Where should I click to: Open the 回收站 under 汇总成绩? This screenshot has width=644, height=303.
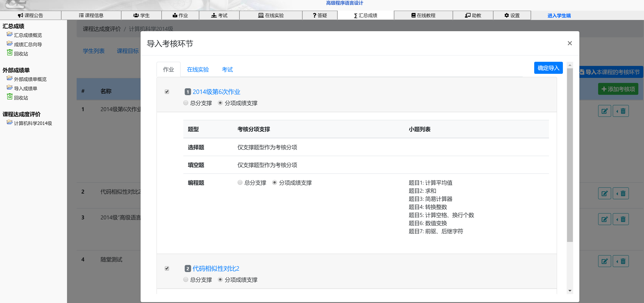point(21,54)
